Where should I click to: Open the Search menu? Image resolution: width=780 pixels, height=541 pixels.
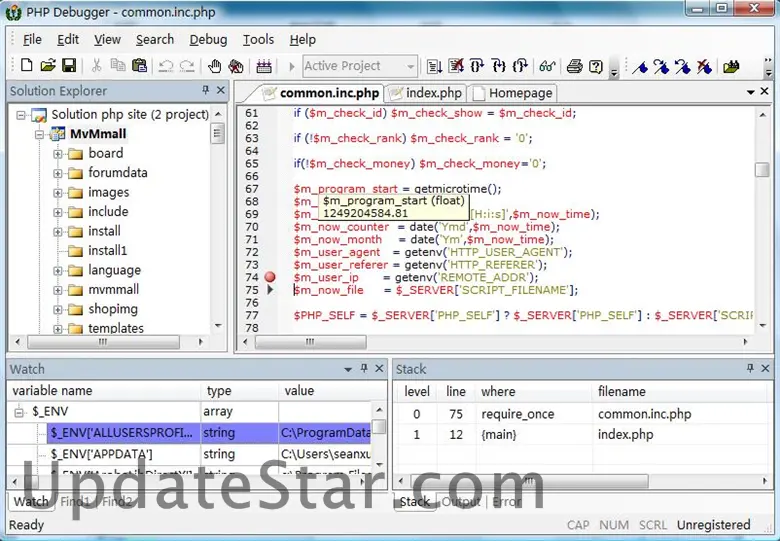tap(155, 39)
